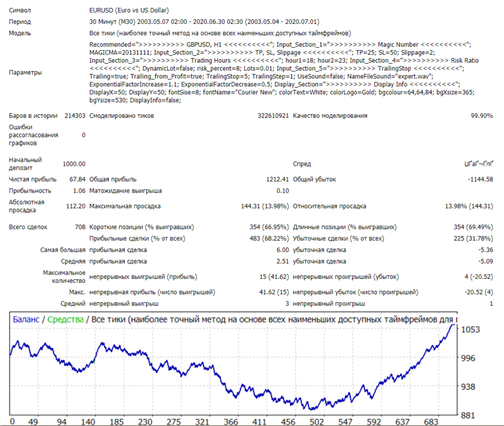Click the 'Короткие позиции (% выигравших)' label
This screenshot has height=426, width=504.
click(x=141, y=227)
